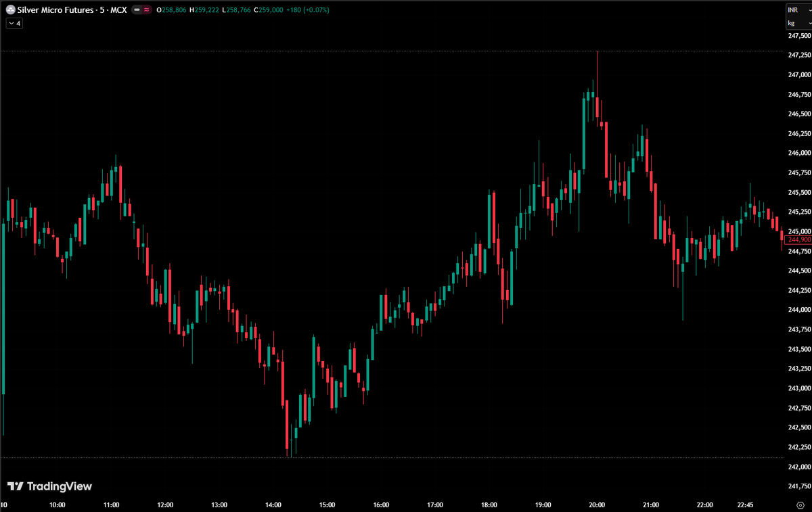
Task: Click the minus pill icon beside the symbol name
Action: click(137, 10)
